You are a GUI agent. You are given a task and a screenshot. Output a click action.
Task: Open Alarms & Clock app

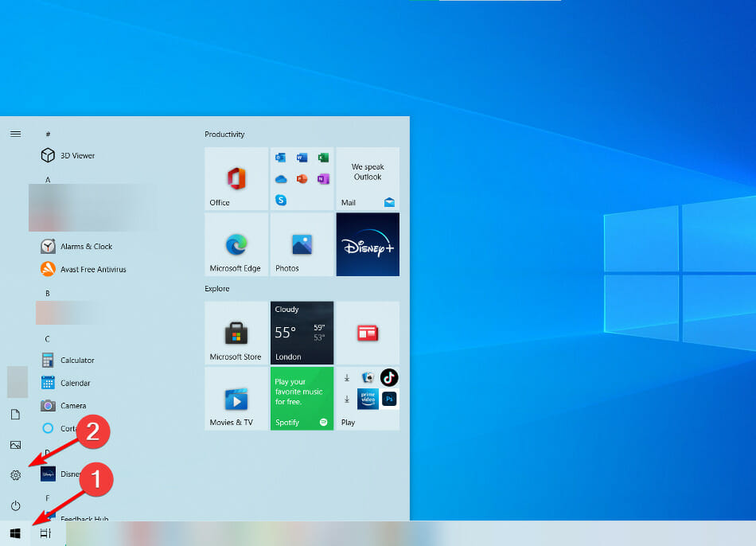(76, 247)
